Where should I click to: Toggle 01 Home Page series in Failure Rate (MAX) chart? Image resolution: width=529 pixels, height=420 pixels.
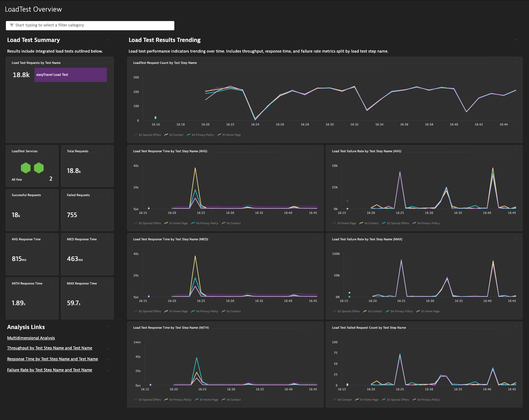click(428, 311)
